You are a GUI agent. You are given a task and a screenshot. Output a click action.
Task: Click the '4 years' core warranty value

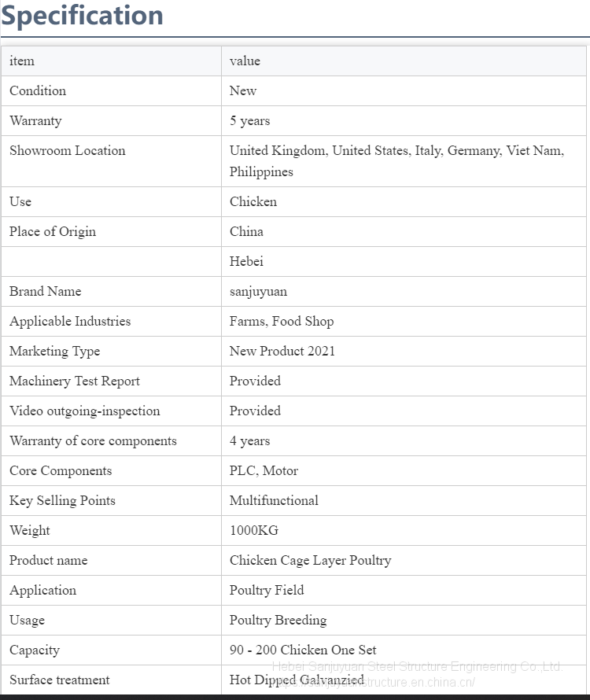coord(249,441)
